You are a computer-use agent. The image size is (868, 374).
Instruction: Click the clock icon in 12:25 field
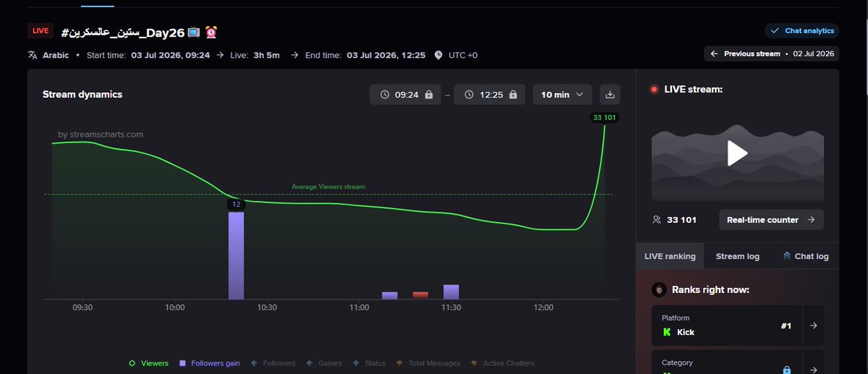469,95
